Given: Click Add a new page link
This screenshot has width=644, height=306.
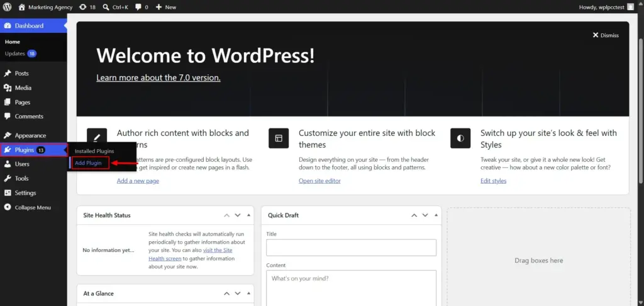Looking at the screenshot, I should (x=138, y=181).
